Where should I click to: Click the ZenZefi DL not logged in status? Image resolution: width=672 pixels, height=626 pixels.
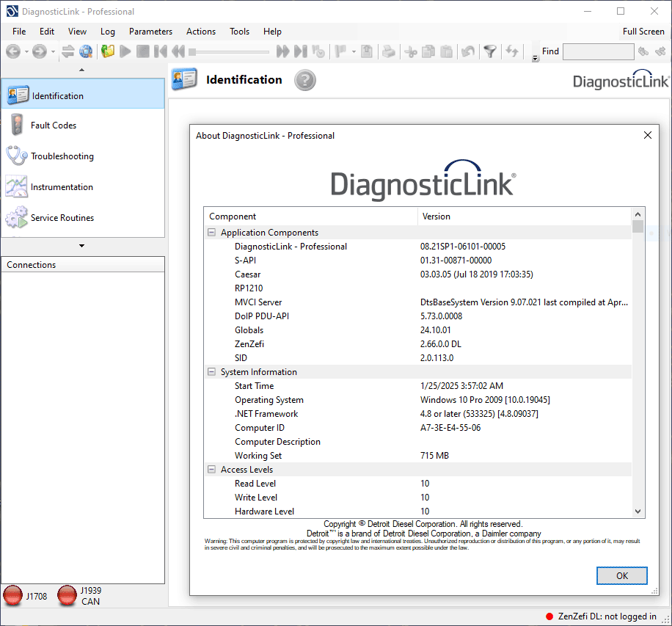pyautogui.click(x=601, y=616)
